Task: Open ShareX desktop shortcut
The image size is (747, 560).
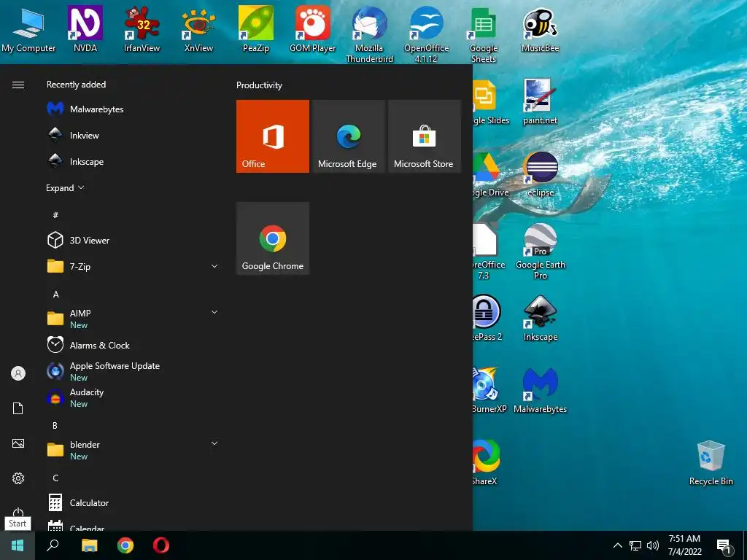Action: (485, 463)
